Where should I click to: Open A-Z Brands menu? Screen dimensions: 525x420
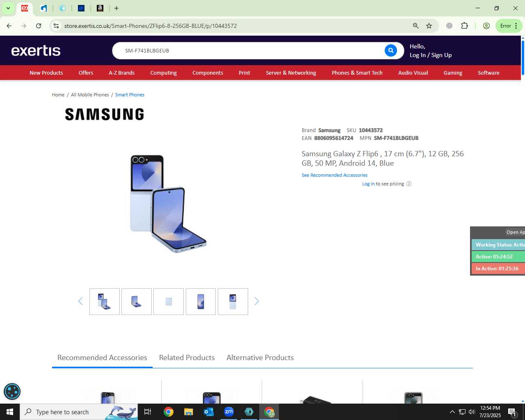(x=122, y=73)
